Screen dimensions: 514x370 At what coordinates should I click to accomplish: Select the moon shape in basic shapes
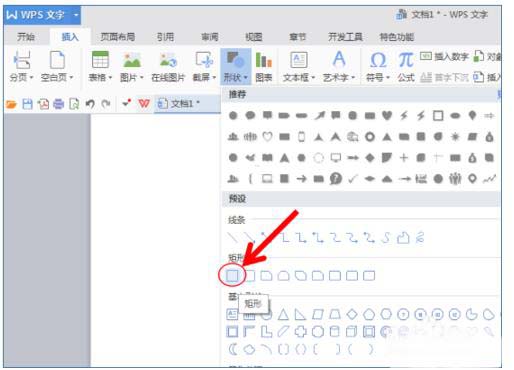tap(233, 349)
